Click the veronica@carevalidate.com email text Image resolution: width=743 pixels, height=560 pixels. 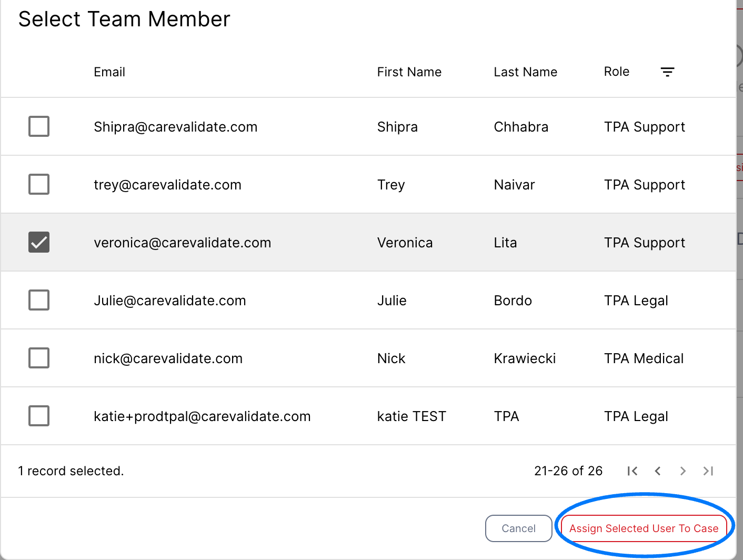183,243
